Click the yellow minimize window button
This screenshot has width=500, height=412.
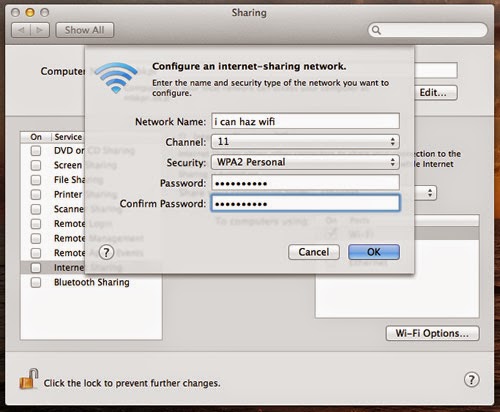30,13
